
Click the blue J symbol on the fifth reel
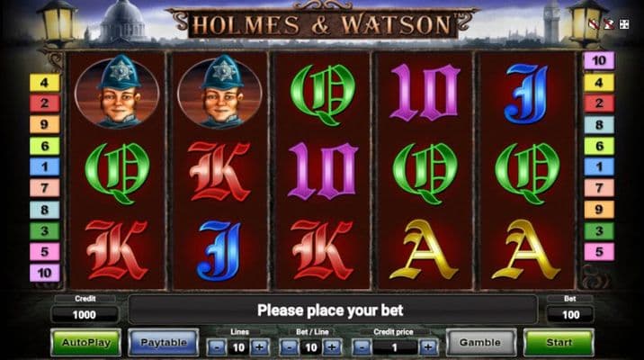[x=526, y=94]
